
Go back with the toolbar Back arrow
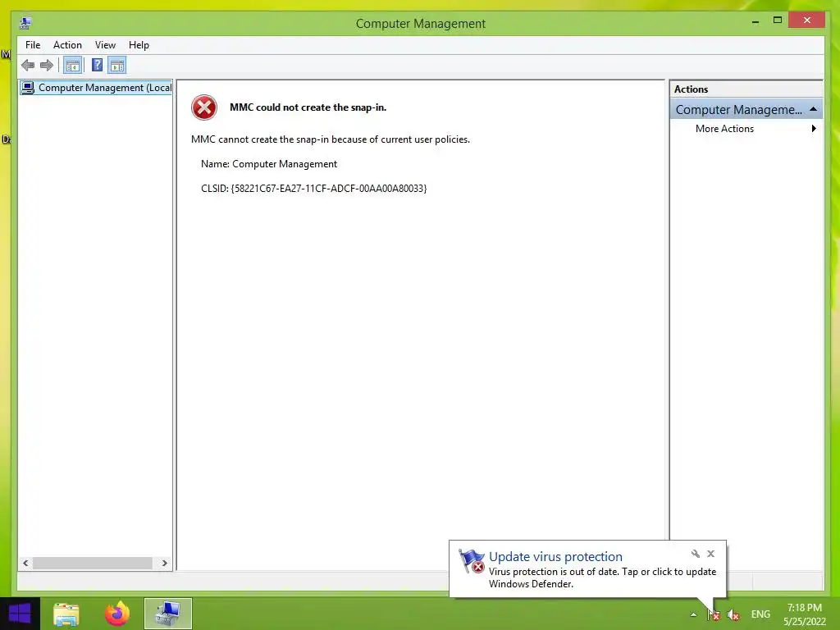coord(28,66)
